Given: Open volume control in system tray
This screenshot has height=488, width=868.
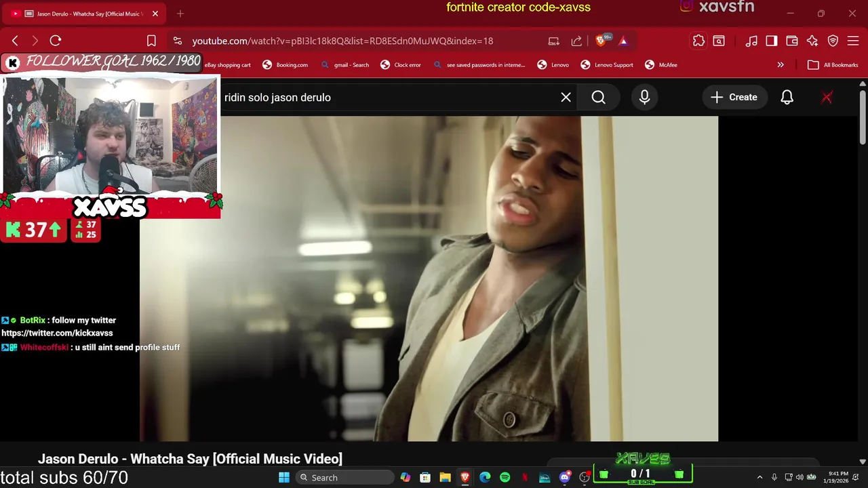Looking at the screenshot, I should point(800,477).
